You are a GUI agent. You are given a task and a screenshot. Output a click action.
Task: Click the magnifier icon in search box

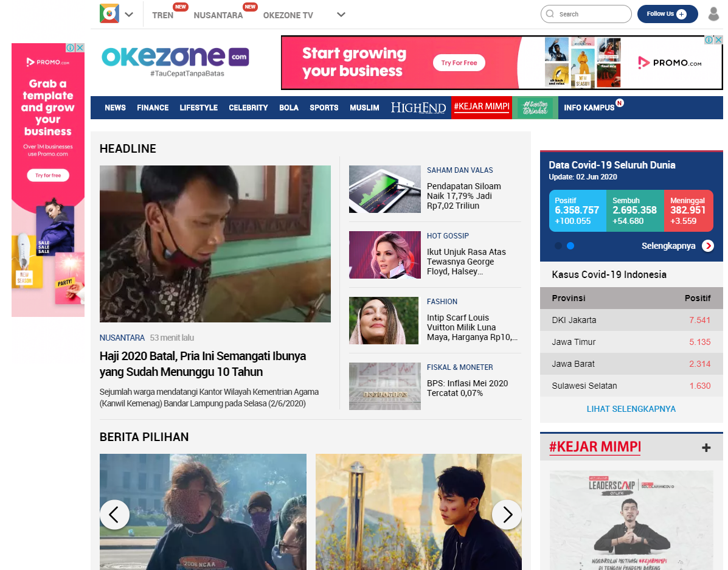550,14
